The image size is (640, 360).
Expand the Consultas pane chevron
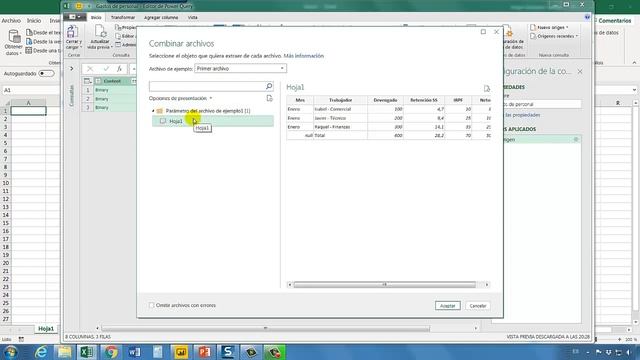(x=71, y=69)
